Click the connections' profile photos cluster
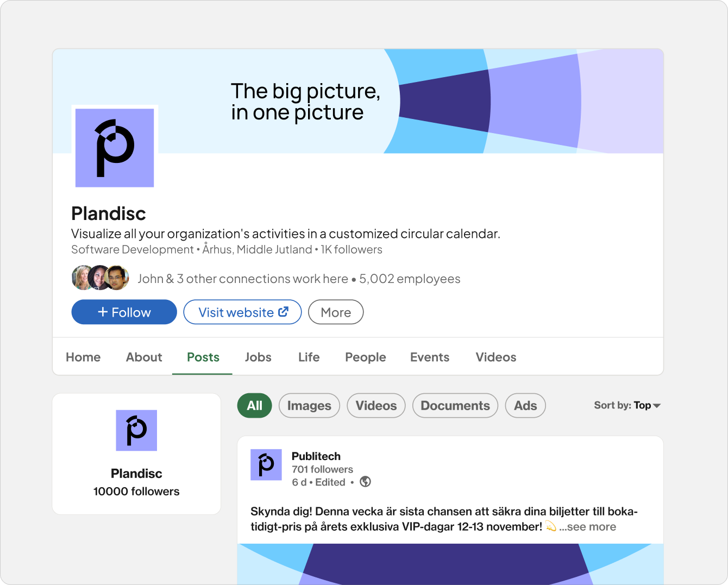The width and height of the screenshot is (728, 585). click(x=101, y=278)
